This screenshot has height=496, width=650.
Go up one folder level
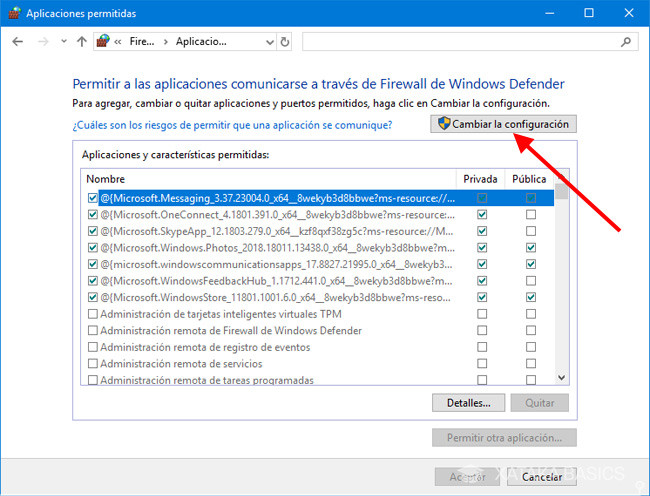point(82,41)
